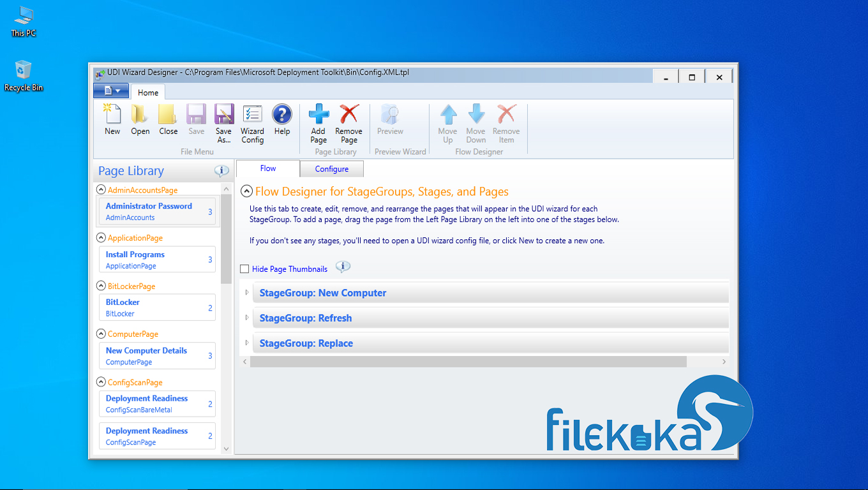Image resolution: width=868 pixels, height=490 pixels.
Task: Select Recycle Bin desktop icon
Action: click(x=24, y=76)
